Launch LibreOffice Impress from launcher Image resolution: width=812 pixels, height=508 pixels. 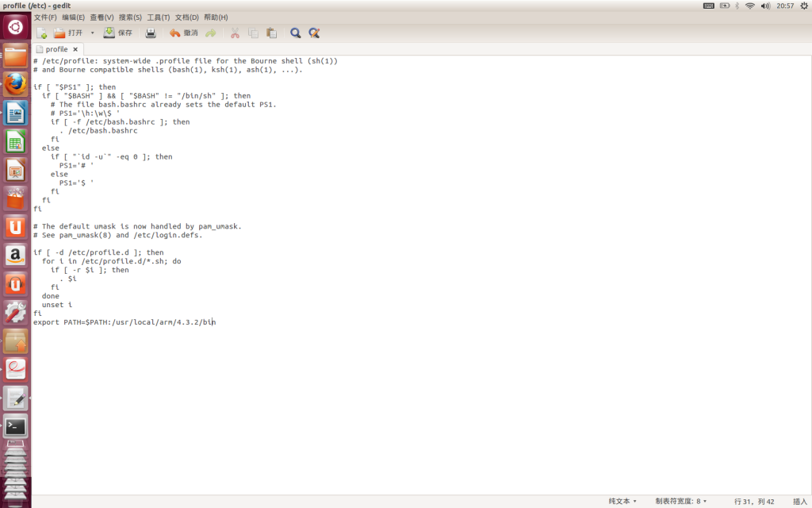[x=16, y=170]
